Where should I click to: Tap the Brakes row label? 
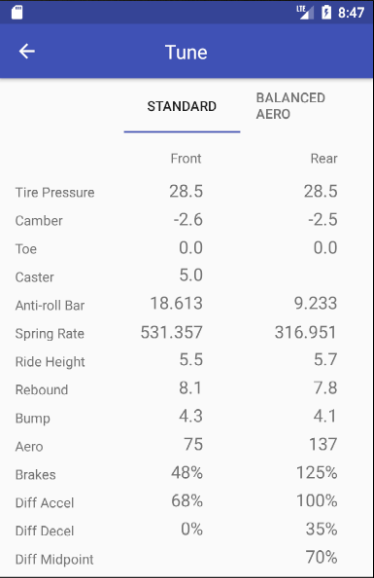(35, 475)
